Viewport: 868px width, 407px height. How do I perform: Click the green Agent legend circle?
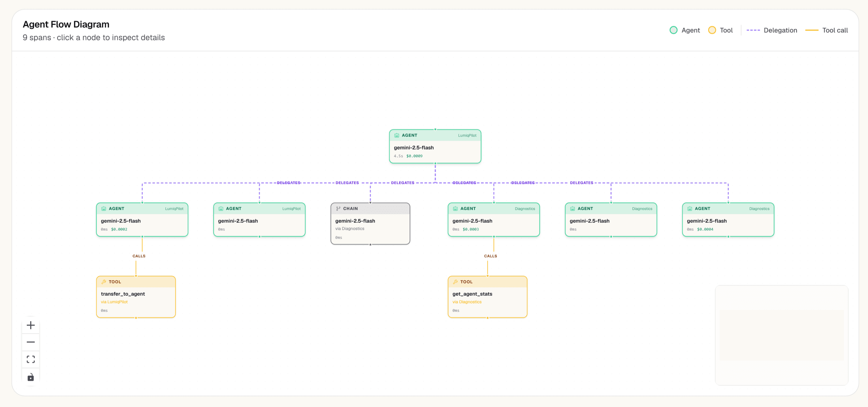673,30
